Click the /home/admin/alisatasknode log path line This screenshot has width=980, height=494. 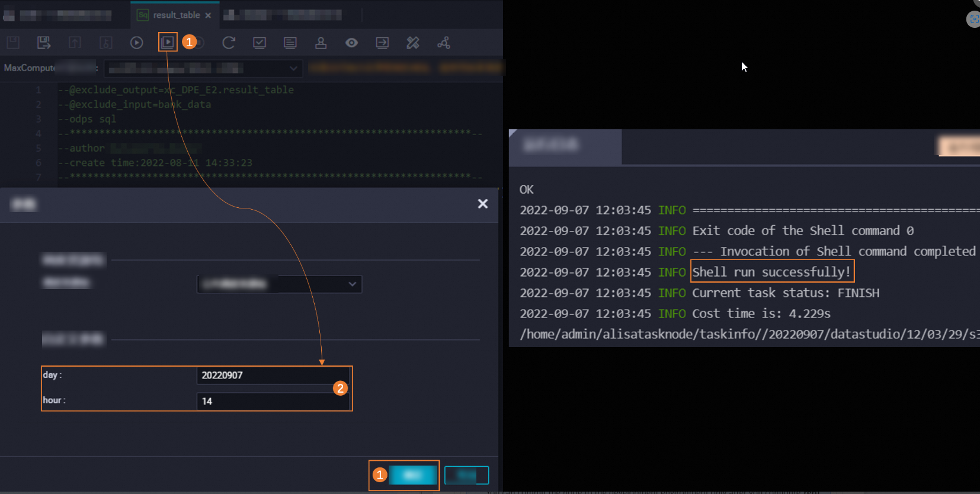point(750,334)
